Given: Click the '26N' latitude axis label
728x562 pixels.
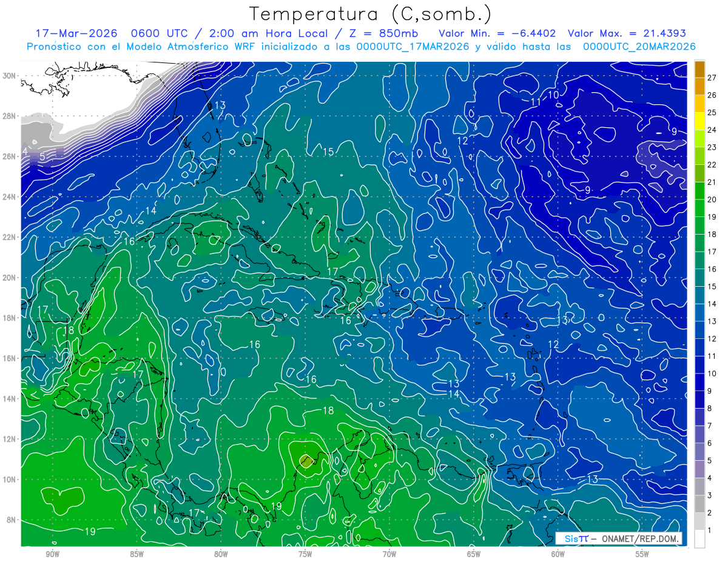Looking at the screenshot, I should (x=9, y=156).
